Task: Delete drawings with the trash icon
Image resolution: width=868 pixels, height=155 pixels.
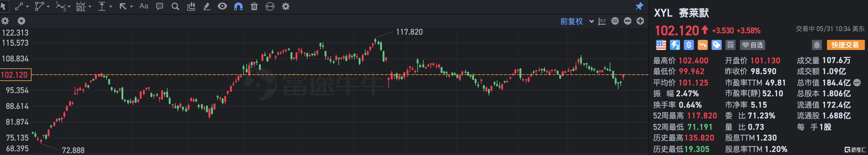Action: tap(254, 6)
